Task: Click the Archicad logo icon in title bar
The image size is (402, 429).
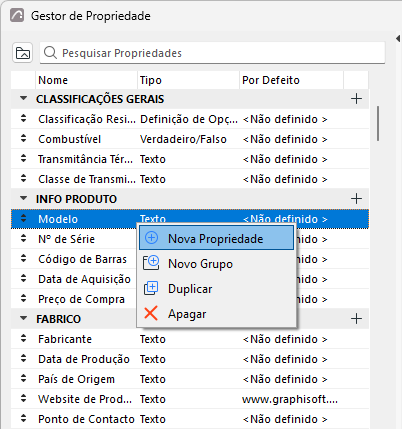Action: point(17,15)
